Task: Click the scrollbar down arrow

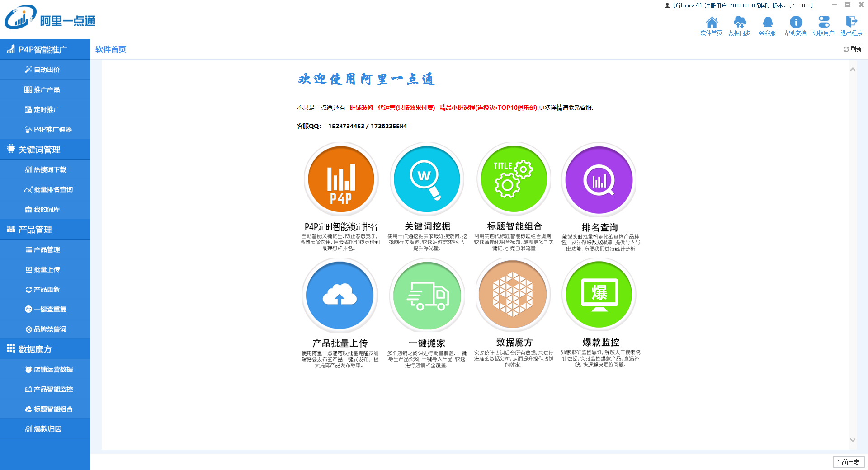Action: (853, 440)
